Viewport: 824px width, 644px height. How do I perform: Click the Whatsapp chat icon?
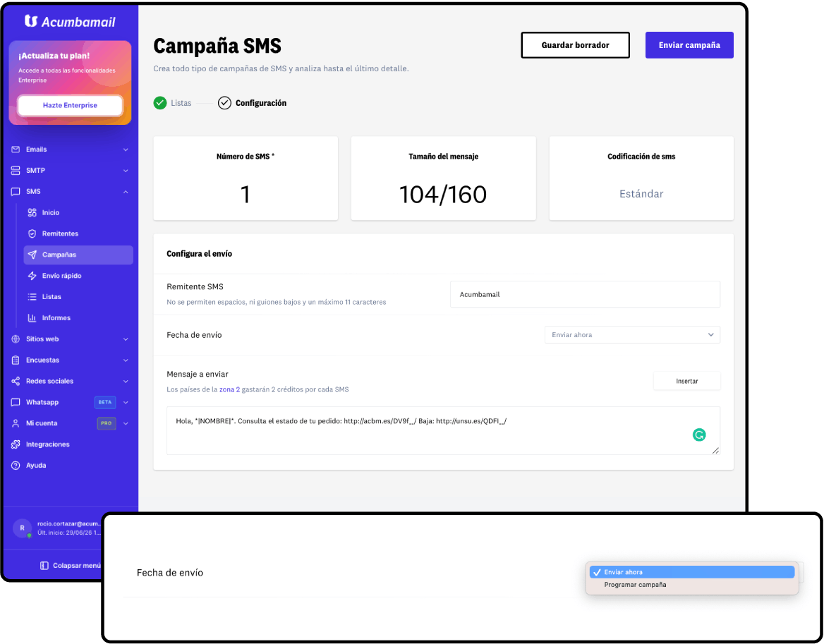click(x=16, y=402)
